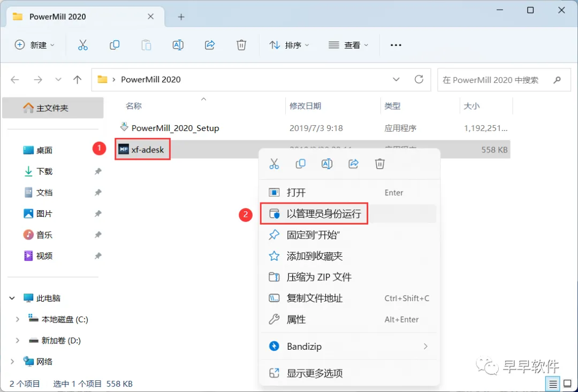Viewport: 578px width, 392px height.
Task: Click the context menu Copy icon
Action: click(301, 164)
